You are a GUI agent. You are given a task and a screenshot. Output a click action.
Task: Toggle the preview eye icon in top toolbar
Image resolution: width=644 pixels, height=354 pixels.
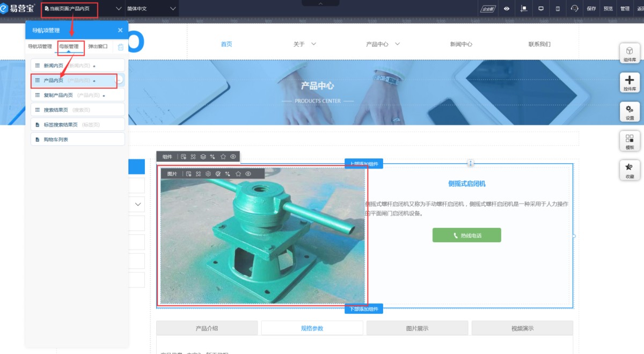(x=507, y=9)
